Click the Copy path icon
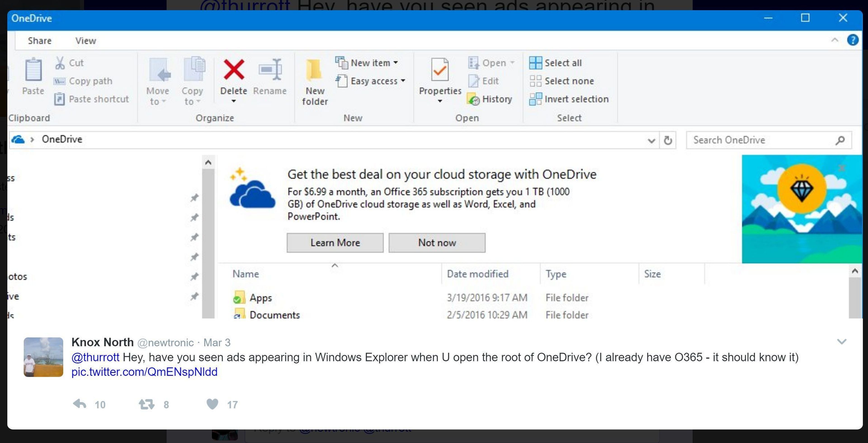Viewport: 868px width, 443px height. (x=60, y=81)
